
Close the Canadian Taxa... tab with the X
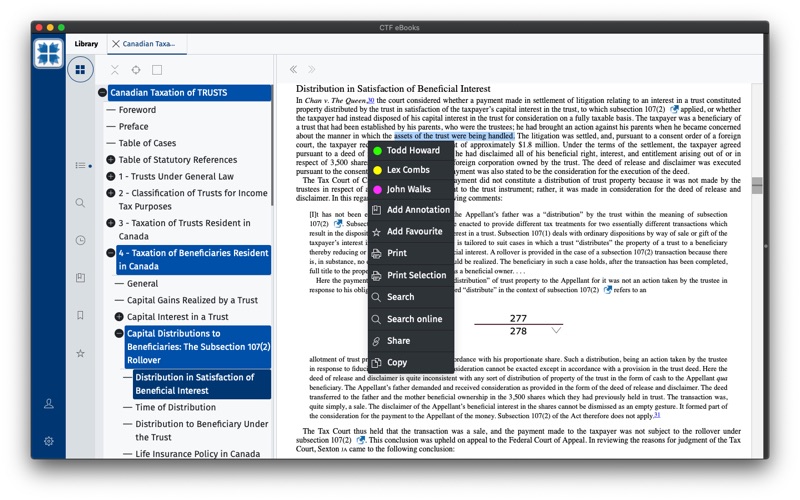[116, 44]
